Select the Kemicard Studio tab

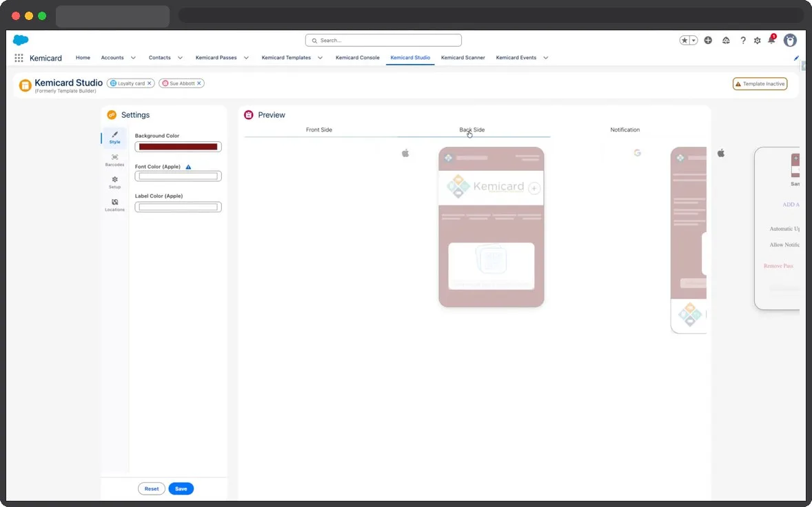coord(410,57)
